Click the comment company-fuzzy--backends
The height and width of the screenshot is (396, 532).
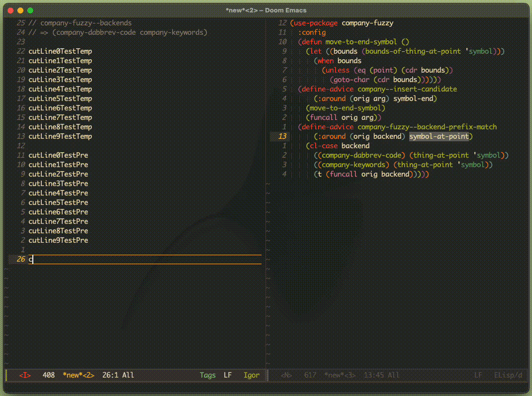click(x=86, y=23)
